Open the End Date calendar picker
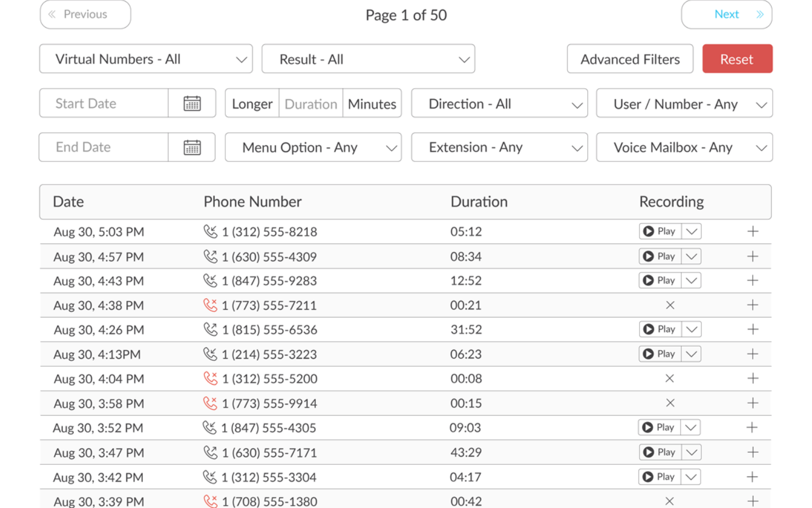The image size is (812, 508). [x=192, y=147]
